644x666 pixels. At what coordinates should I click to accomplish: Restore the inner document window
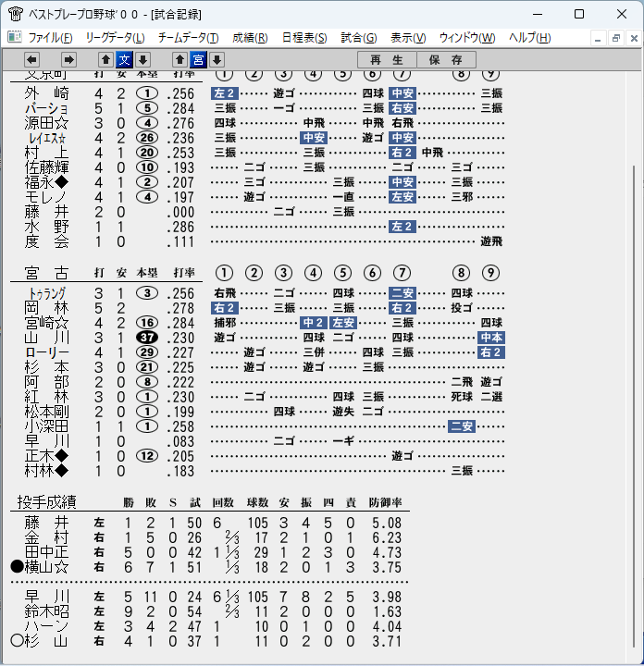(616, 39)
